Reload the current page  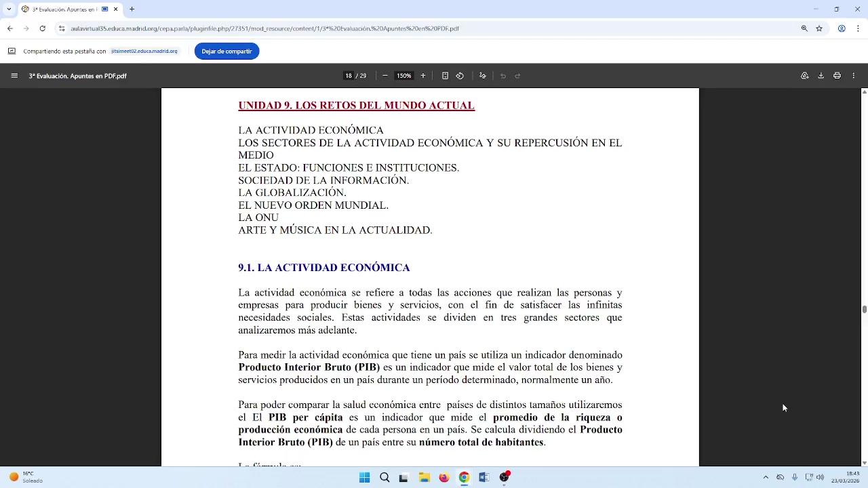(43, 28)
